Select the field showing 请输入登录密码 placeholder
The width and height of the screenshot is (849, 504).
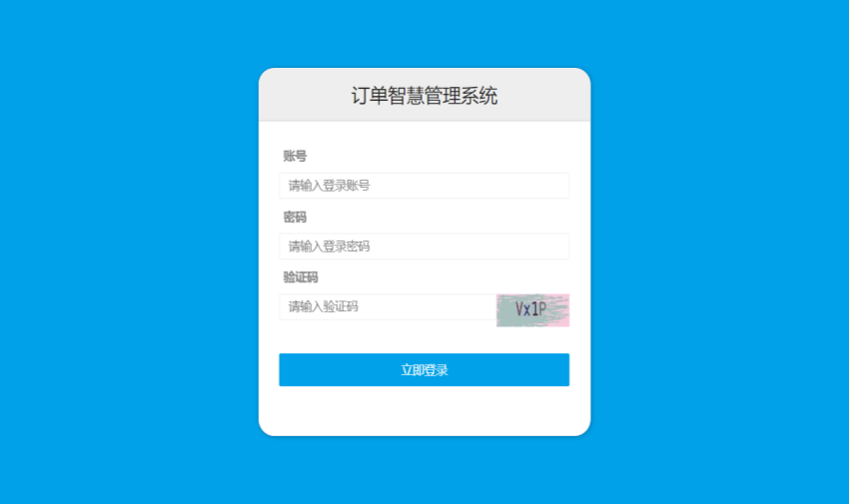click(x=424, y=247)
